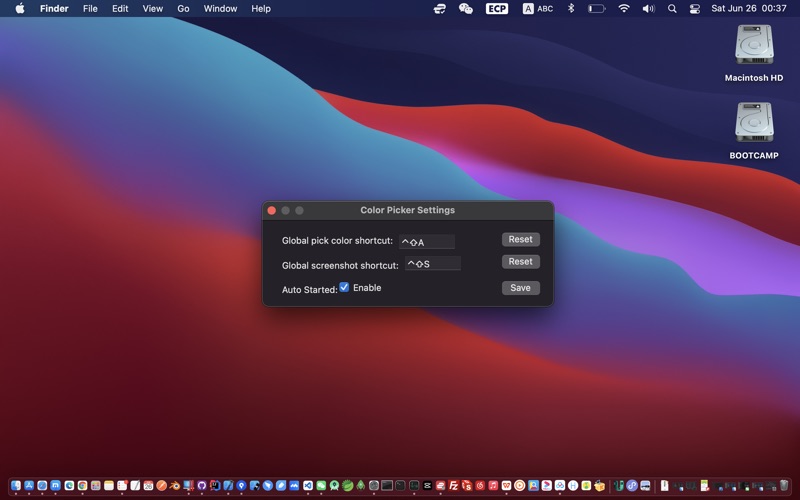Image resolution: width=800 pixels, height=500 pixels.
Task: Toggle the Auto Started Enable checkbox
Action: pyautogui.click(x=344, y=287)
